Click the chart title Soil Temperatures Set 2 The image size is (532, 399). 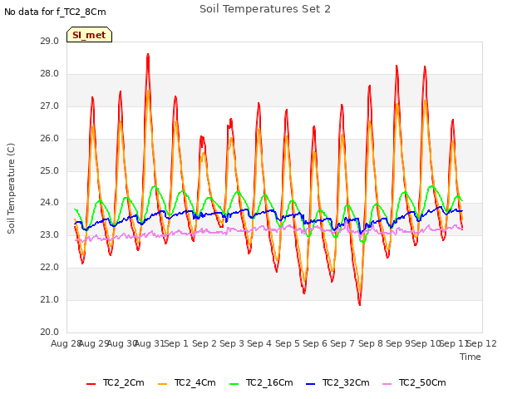click(265, 9)
